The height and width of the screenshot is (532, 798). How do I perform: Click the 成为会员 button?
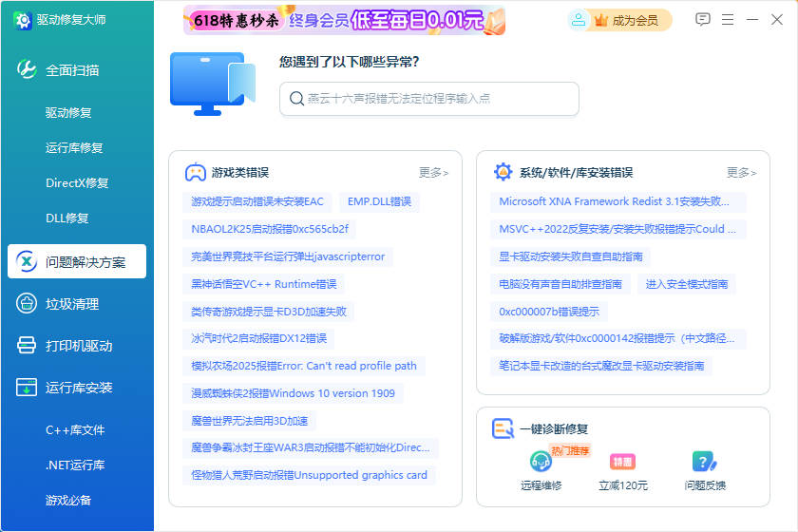[x=619, y=20]
